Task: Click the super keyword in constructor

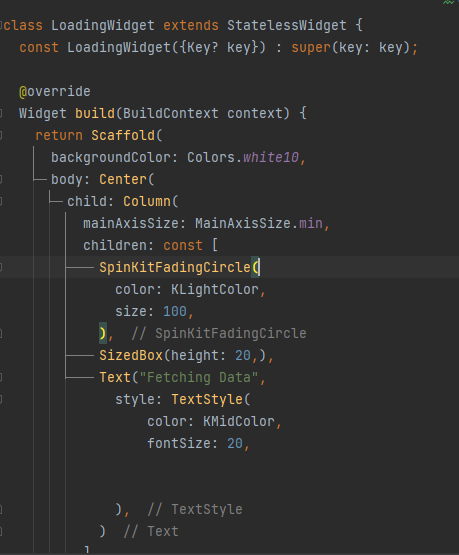Action: point(311,47)
